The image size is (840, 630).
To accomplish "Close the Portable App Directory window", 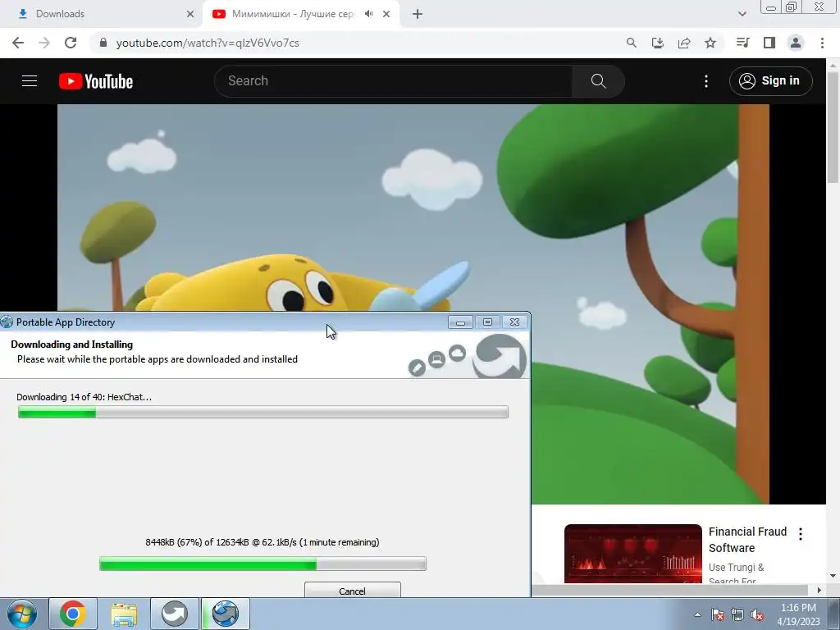I will pos(514,322).
